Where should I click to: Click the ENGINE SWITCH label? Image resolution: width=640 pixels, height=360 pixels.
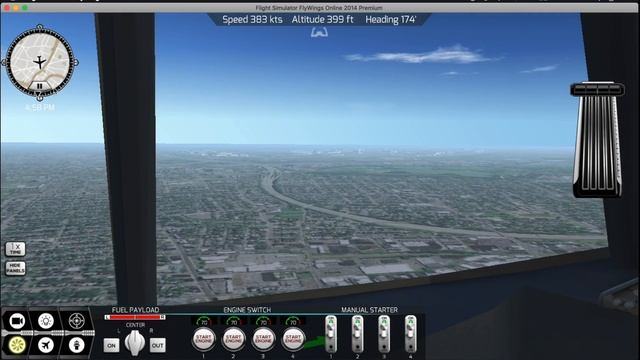247,310
